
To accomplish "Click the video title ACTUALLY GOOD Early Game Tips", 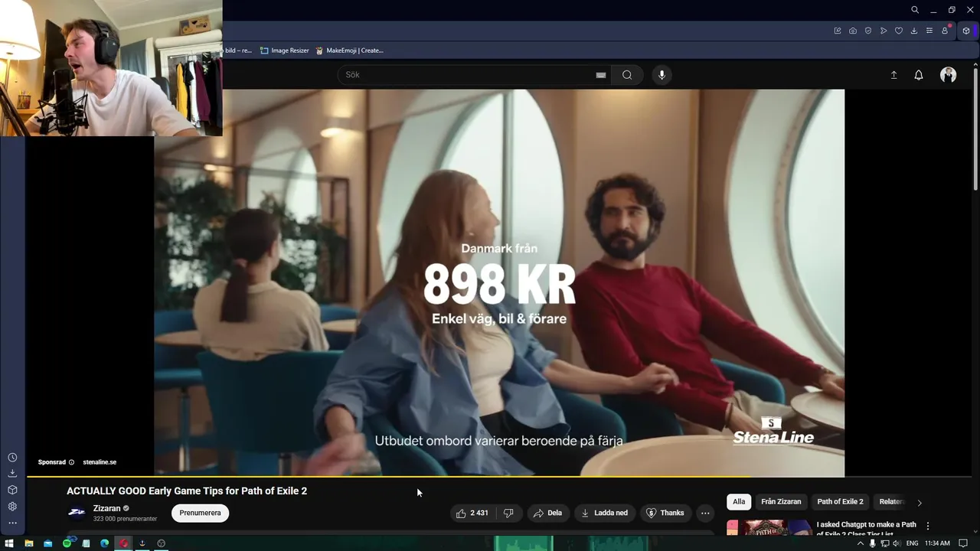I will pyautogui.click(x=187, y=491).
